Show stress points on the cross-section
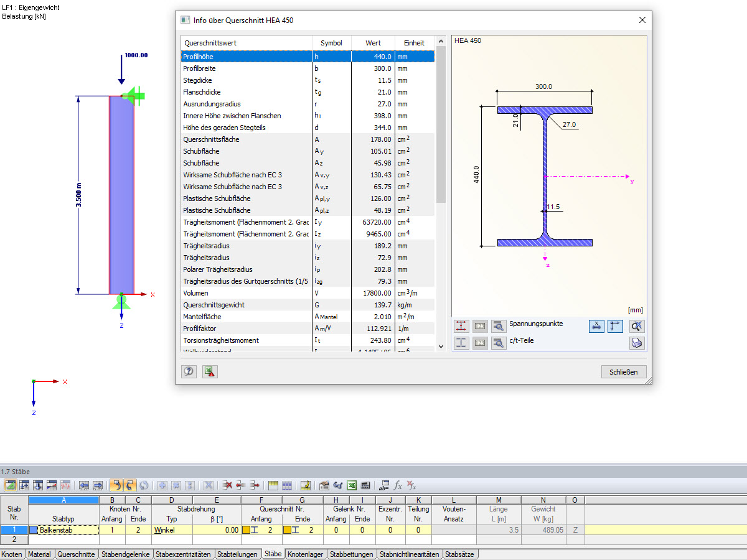 [461, 326]
